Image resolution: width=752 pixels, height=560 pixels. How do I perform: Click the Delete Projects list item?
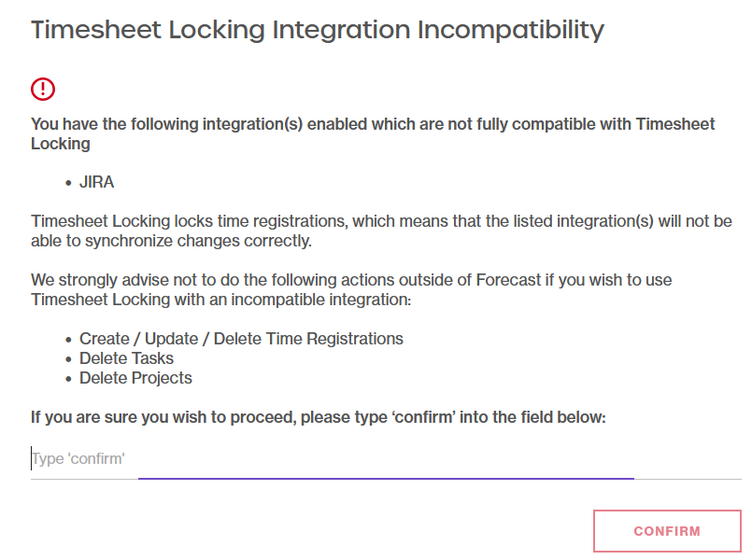coord(135,378)
